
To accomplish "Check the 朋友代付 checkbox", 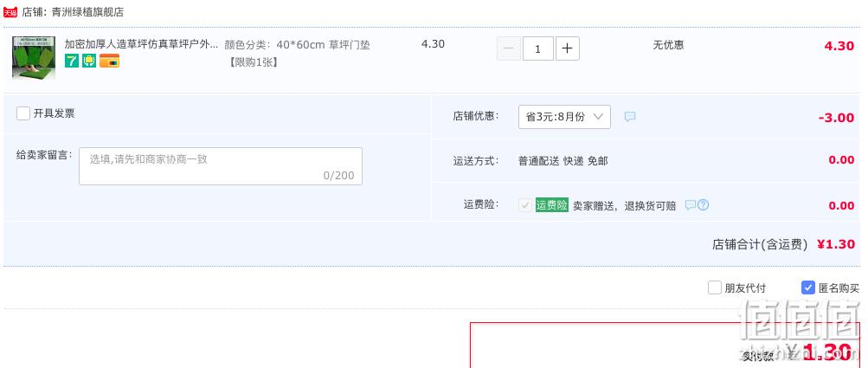I will point(715,287).
